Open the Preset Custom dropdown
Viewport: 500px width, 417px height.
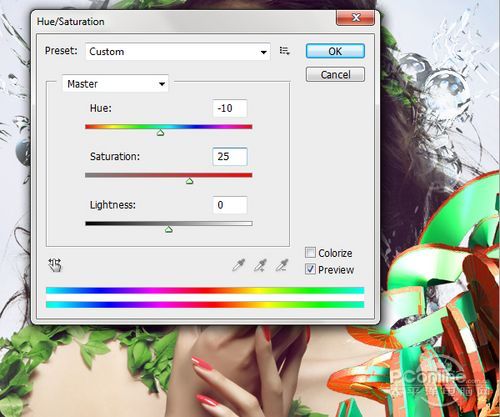coord(178,51)
